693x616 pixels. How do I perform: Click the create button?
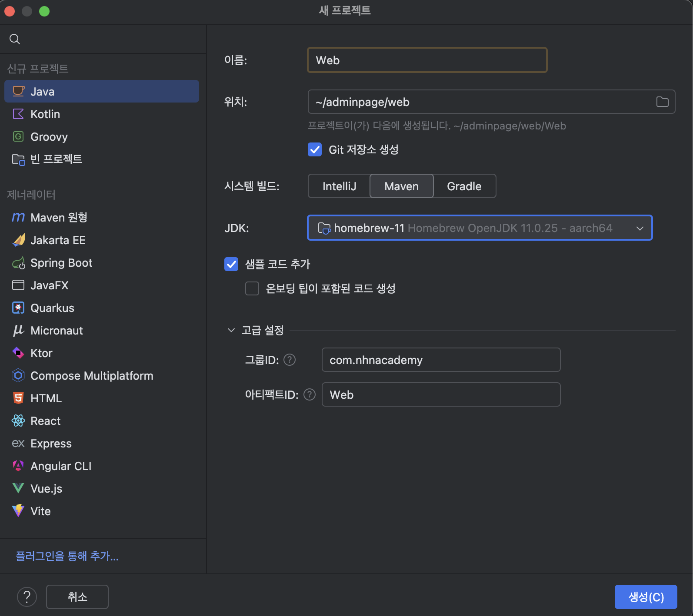(646, 597)
